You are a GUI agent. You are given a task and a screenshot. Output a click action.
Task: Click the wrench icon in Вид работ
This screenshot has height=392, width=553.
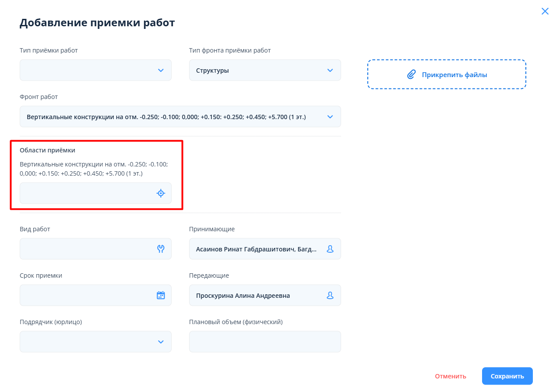[161, 249]
